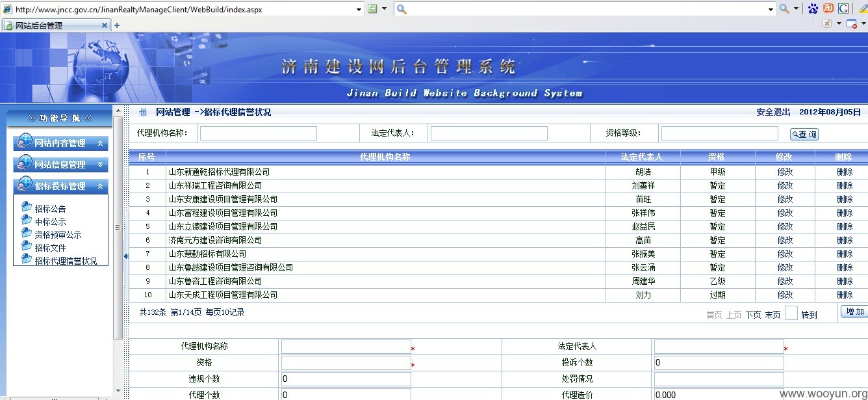Click the 增加 add button
Screen dimensions: 868x400
pos(854,312)
